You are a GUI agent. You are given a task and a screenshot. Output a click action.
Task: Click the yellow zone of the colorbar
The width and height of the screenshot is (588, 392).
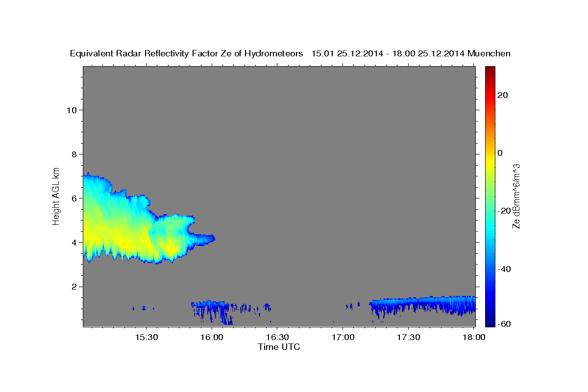coord(490,162)
